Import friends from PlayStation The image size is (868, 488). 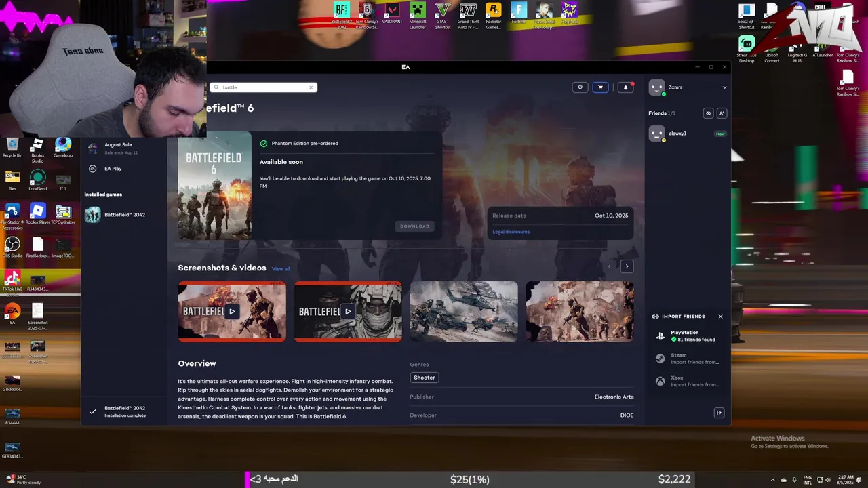click(688, 336)
